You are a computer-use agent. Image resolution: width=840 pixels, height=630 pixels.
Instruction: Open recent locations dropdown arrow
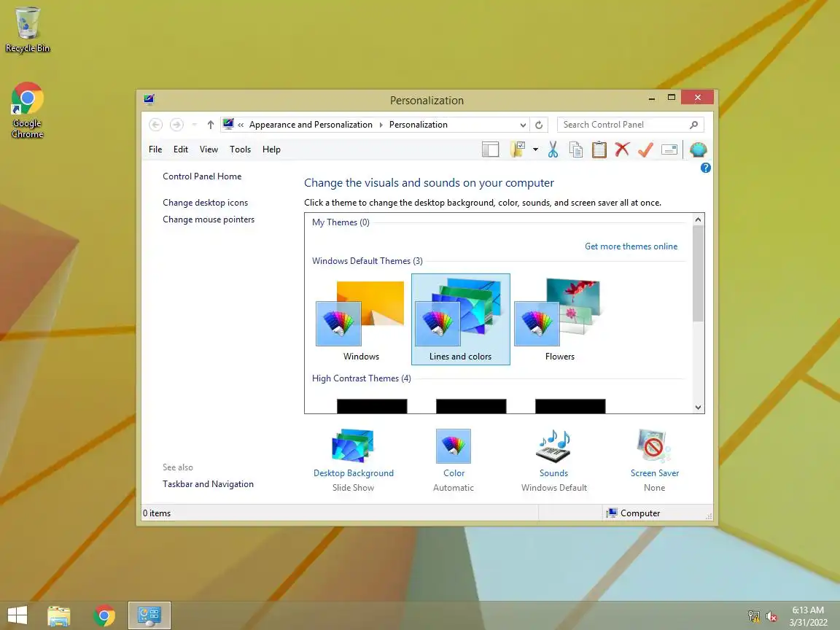pos(195,125)
